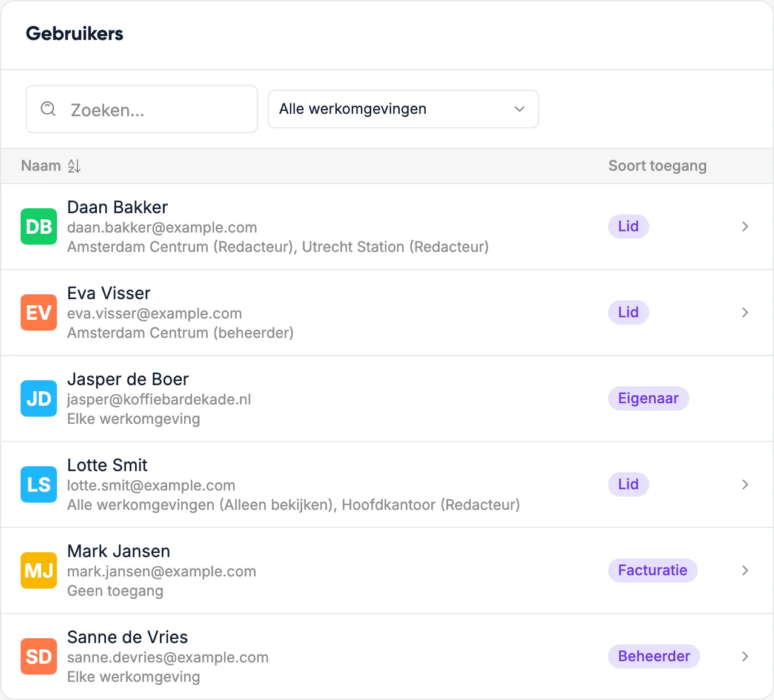
Task: Open Eva Visser's row chevron
Action: click(x=745, y=312)
